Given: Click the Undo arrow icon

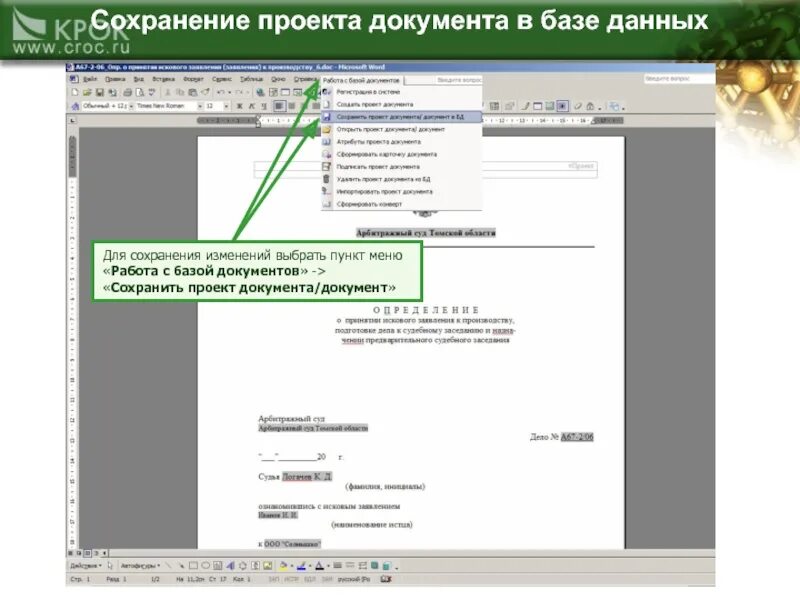Looking at the screenshot, I should click(x=220, y=92).
